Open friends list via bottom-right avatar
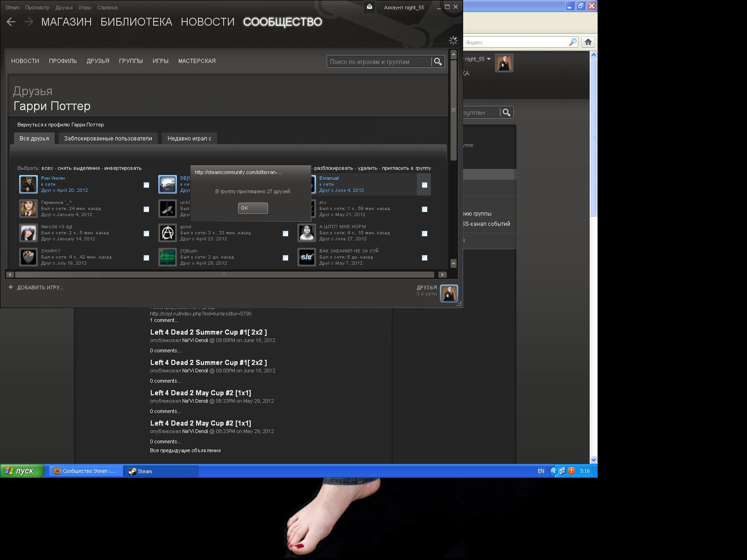747x560 pixels. pyautogui.click(x=449, y=294)
